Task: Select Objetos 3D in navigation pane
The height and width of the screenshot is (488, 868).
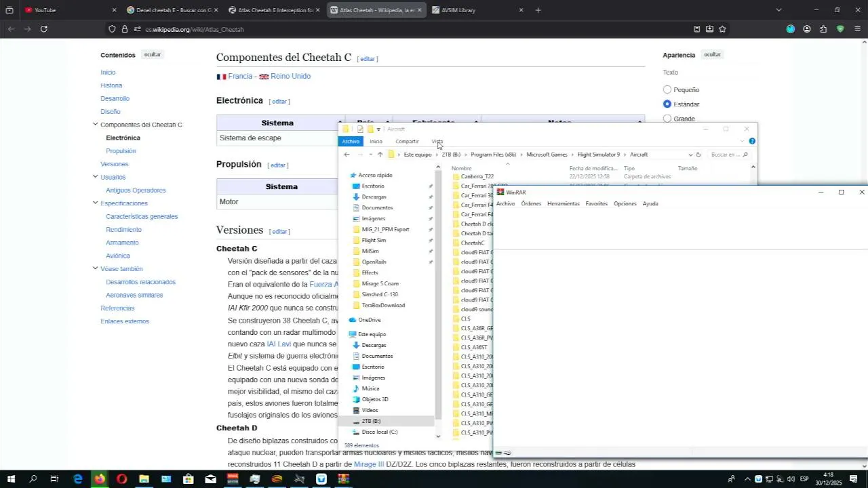Action: pos(375,399)
